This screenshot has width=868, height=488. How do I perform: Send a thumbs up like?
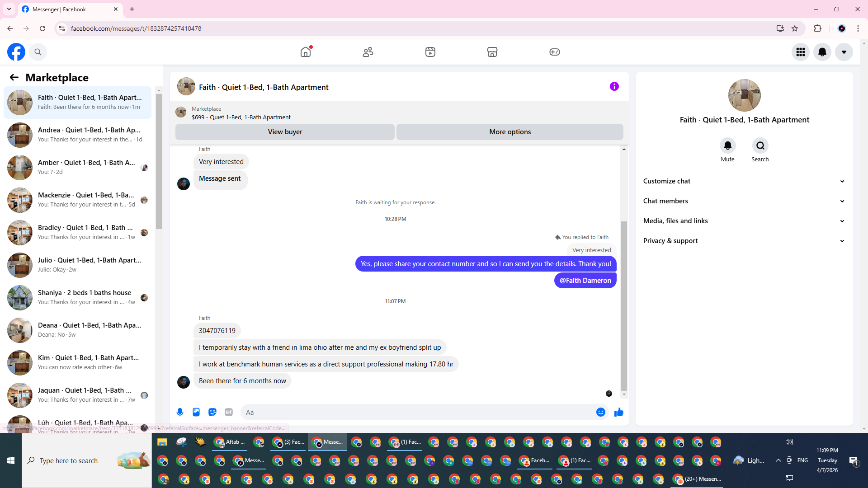[619, 412]
